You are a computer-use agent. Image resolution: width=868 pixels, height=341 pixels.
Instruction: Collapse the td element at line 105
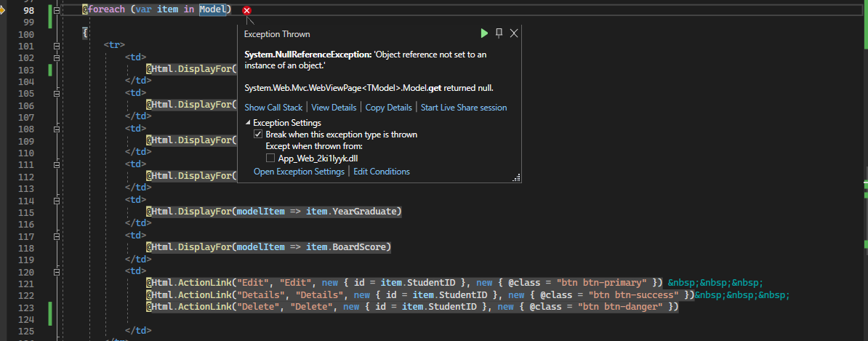[x=57, y=93]
